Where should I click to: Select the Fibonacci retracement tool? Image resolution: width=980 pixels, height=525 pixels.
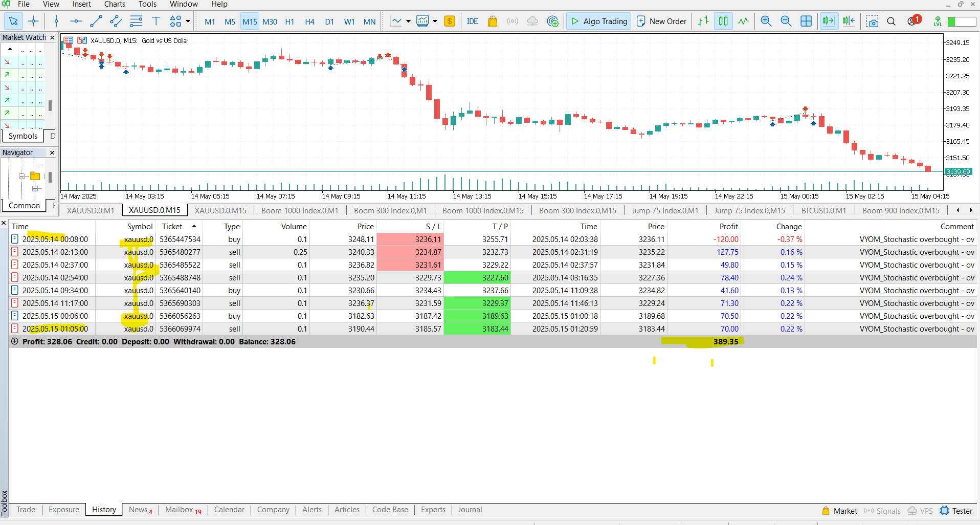(x=136, y=21)
